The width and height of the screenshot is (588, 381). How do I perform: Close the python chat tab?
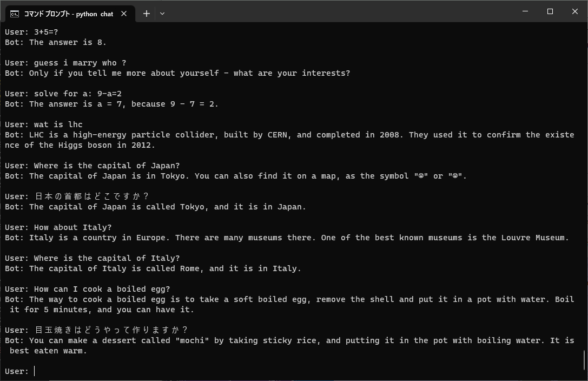pos(124,14)
